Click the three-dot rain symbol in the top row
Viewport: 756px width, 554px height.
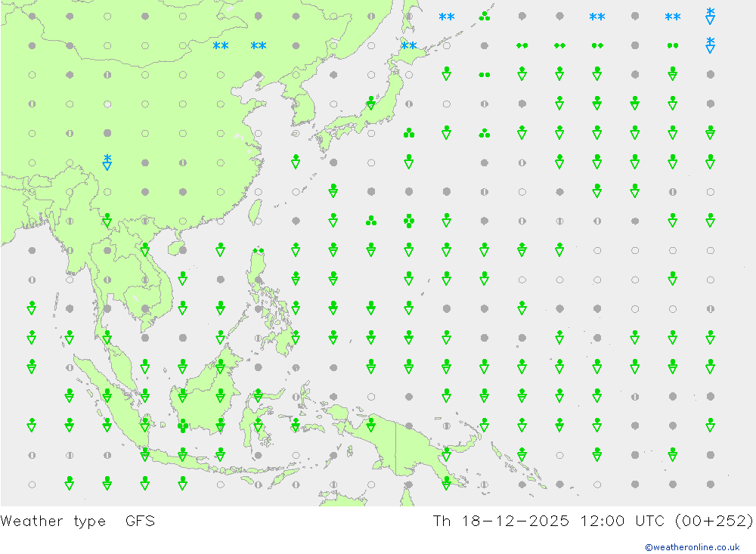pos(485,17)
